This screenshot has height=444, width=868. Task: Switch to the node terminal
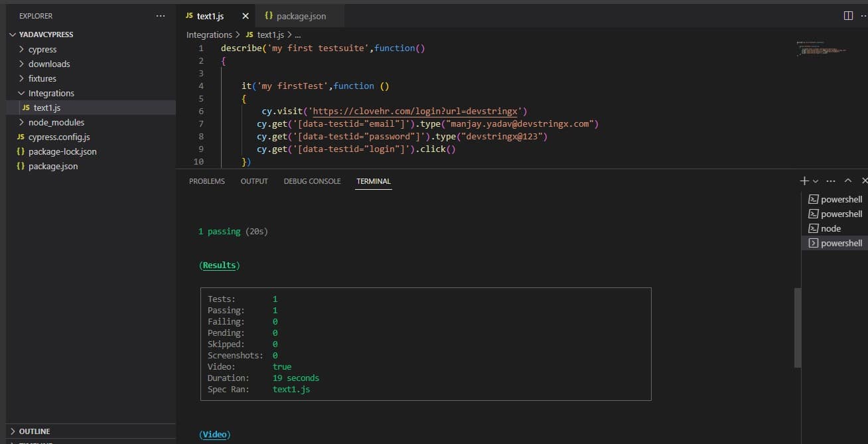pyautogui.click(x=835, y=228)
